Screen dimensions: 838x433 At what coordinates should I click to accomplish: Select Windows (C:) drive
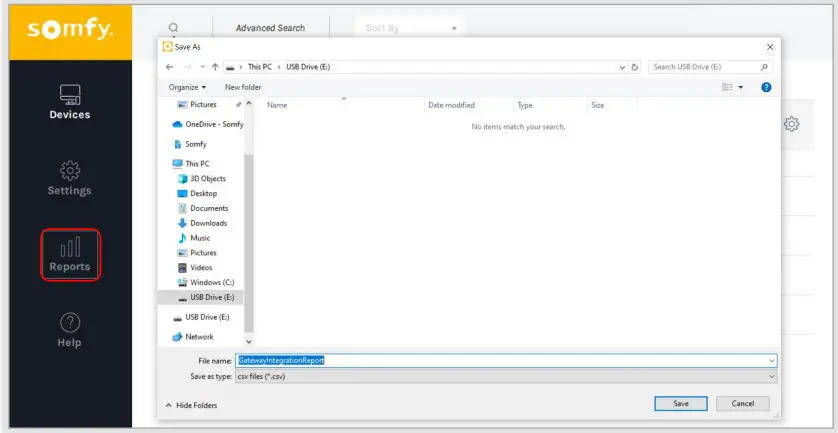pos(206,282)
